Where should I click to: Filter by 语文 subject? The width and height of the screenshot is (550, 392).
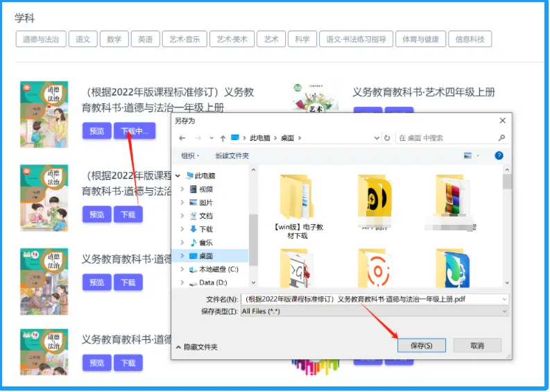click(83, 39)
